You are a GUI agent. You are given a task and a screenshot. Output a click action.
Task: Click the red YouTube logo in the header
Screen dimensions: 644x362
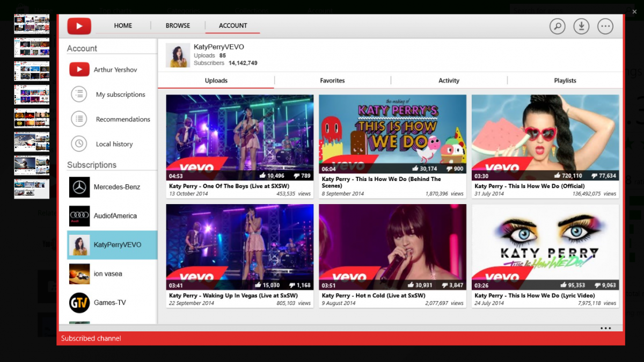pos(79,26)
